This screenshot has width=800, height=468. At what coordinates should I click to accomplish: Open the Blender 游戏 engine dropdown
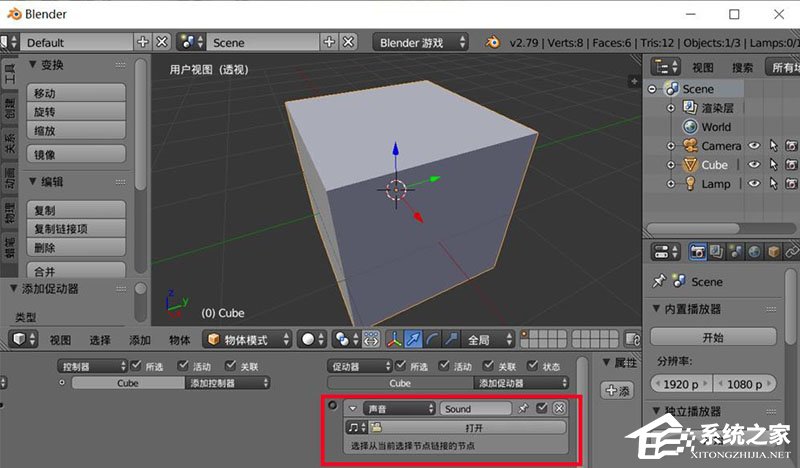point(421,42)
